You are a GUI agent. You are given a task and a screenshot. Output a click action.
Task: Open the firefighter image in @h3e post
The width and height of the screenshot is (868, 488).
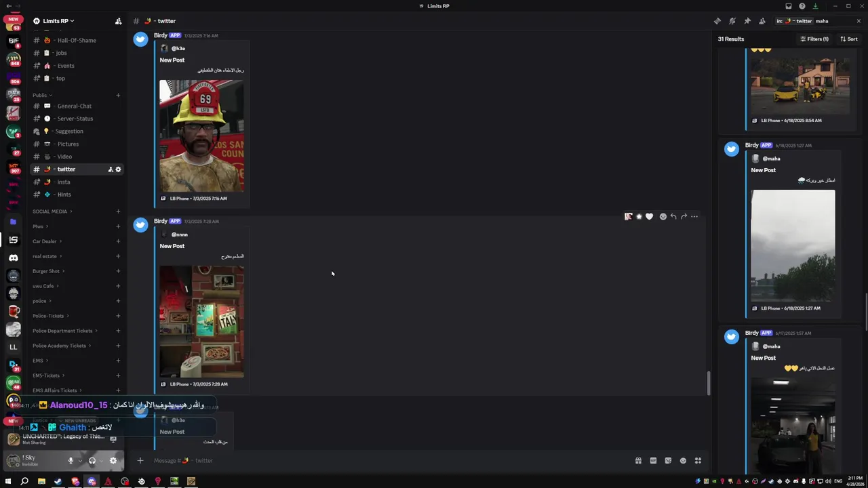click(201, 136)
